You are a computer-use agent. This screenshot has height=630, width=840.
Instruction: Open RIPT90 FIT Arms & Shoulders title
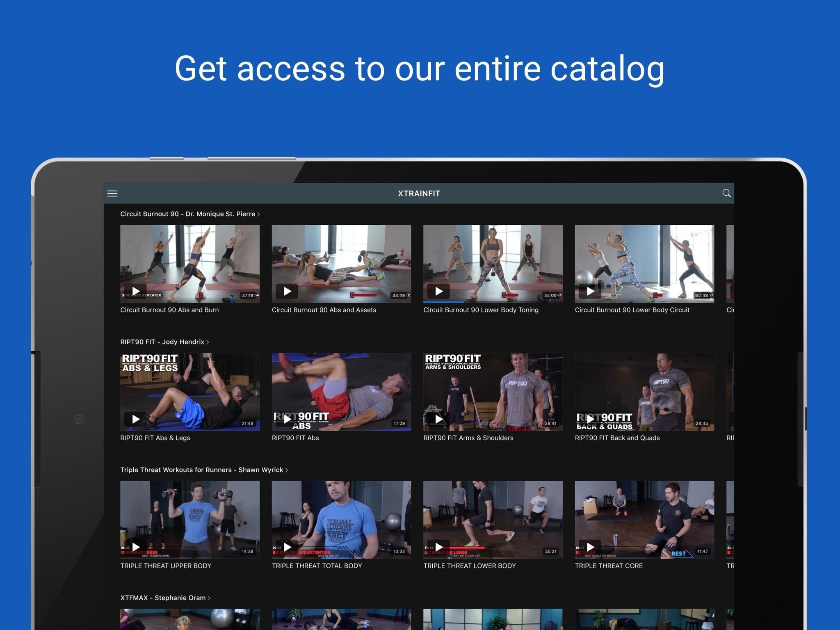(x=468, y=438)
